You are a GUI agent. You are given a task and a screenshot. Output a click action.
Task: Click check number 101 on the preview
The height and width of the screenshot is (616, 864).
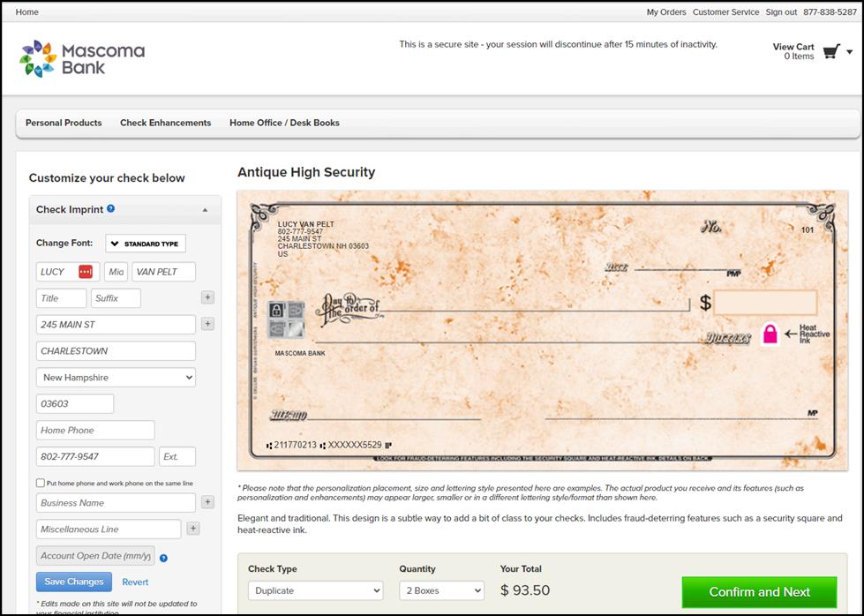(808, 229)
